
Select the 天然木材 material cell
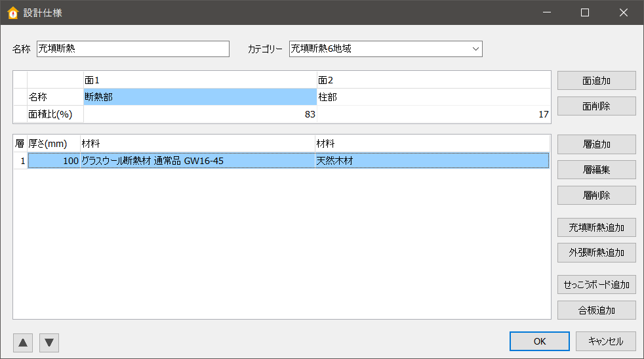432,160
